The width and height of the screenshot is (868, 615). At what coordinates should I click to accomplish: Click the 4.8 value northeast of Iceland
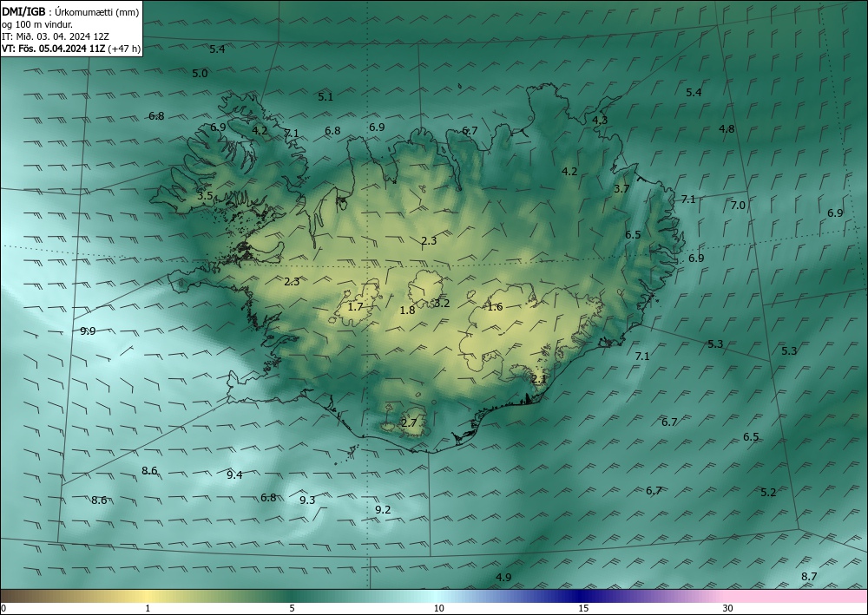(x=727, y=129)
